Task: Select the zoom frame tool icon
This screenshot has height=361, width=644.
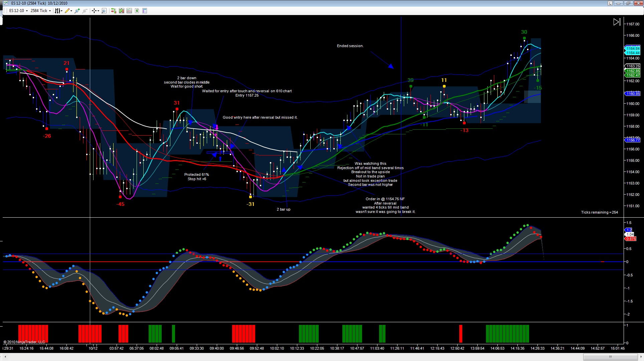Action: (104, 11)
